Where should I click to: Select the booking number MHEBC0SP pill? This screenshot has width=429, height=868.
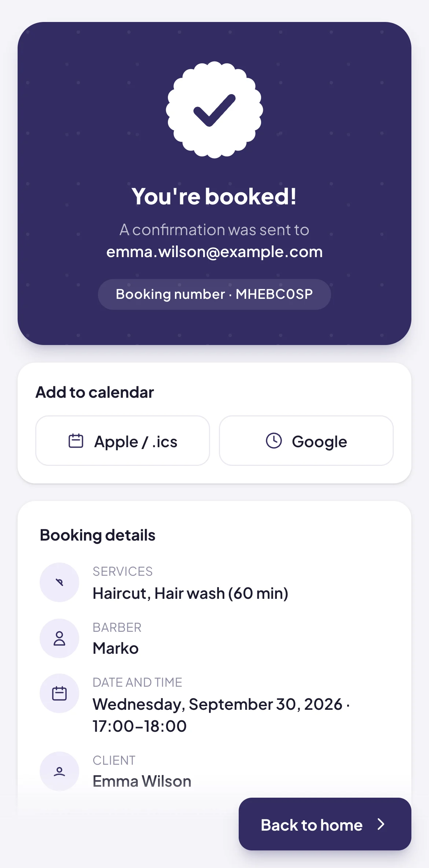click(x=214, y=294)
